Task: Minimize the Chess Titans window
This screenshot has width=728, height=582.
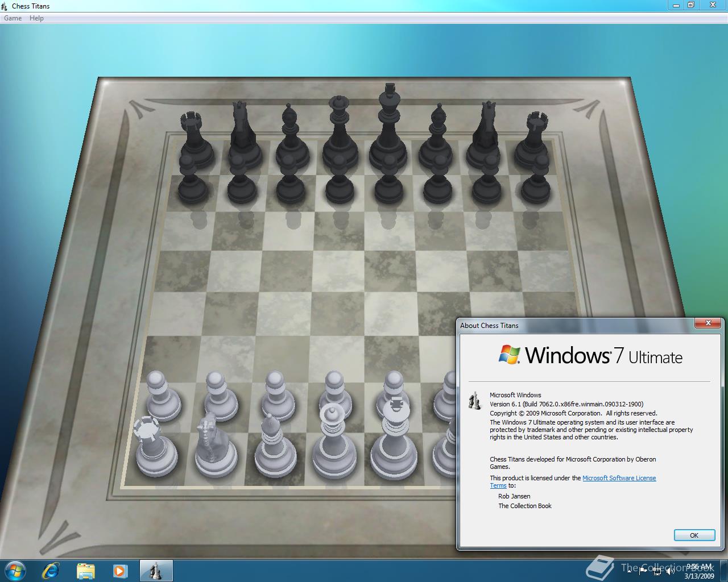Action: [x=675, y=5]
